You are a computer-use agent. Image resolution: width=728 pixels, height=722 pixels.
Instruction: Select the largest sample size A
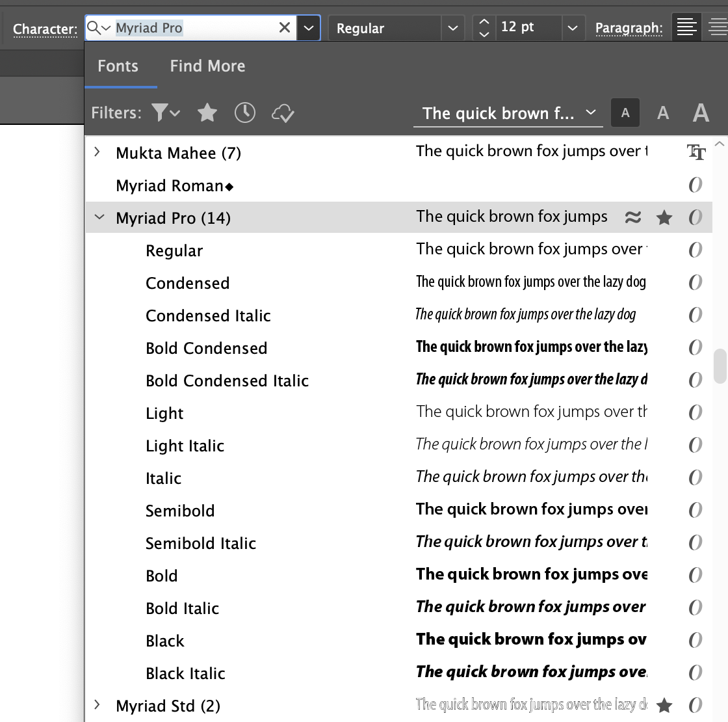701,112
